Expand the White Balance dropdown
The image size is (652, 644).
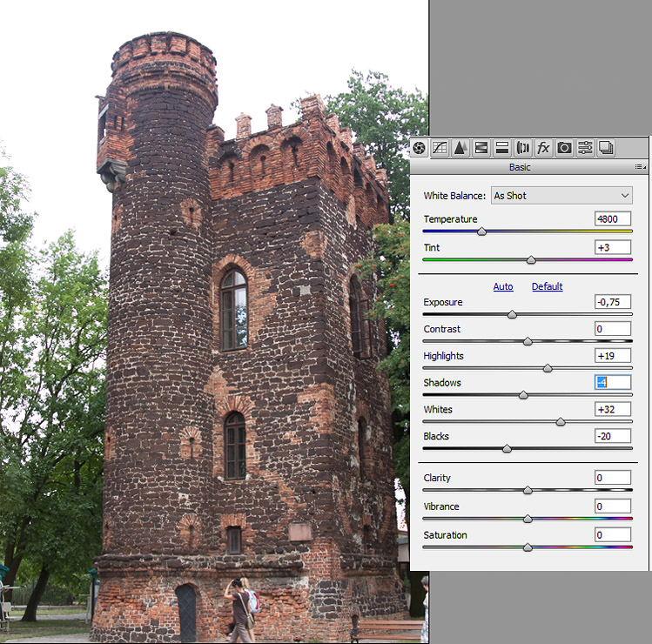pyautogui.click(x=561, y=196)
